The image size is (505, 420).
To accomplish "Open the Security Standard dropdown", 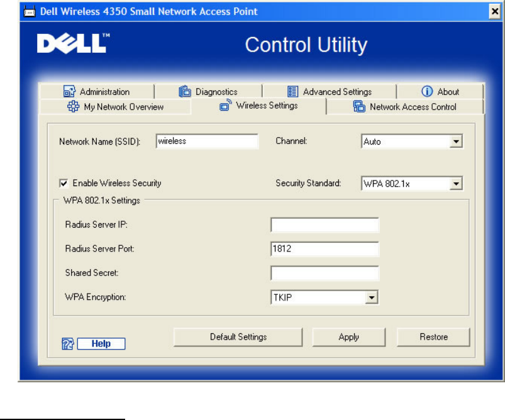I will click(x=456, y=184).
